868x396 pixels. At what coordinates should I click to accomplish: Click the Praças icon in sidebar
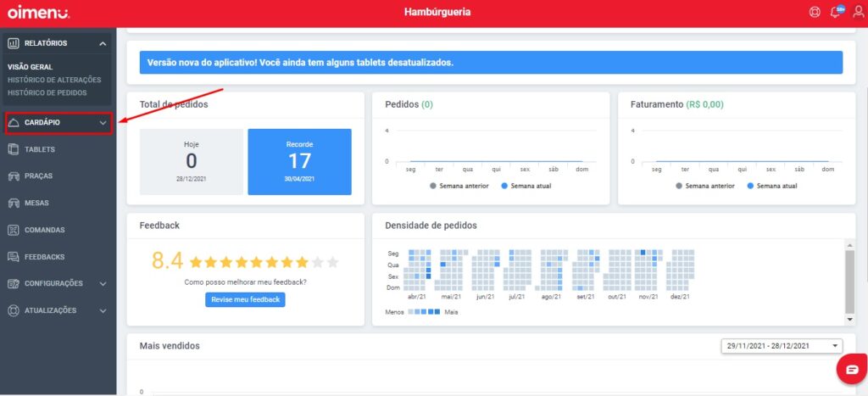tap(14, 176)
